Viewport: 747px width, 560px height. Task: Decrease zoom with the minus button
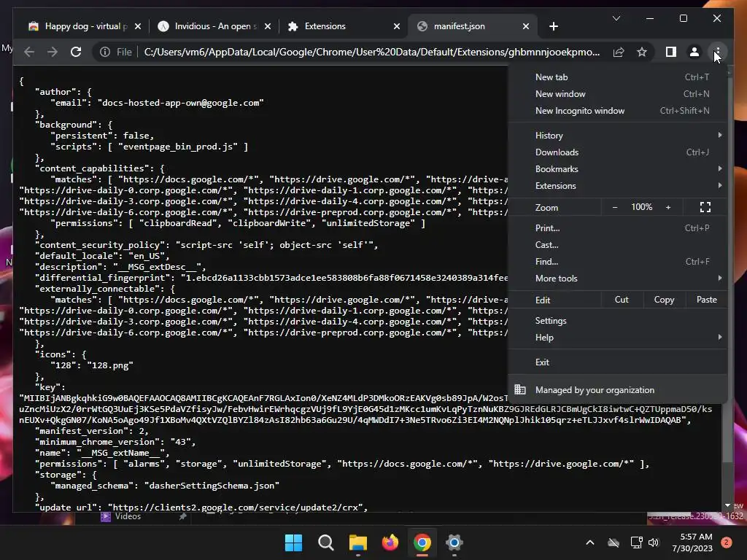click(614, 207)
